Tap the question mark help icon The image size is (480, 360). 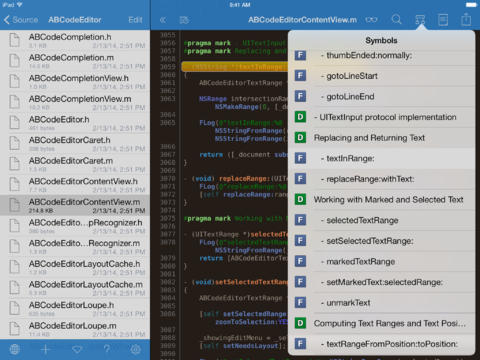pyautogui.click(x=106, y=349)
